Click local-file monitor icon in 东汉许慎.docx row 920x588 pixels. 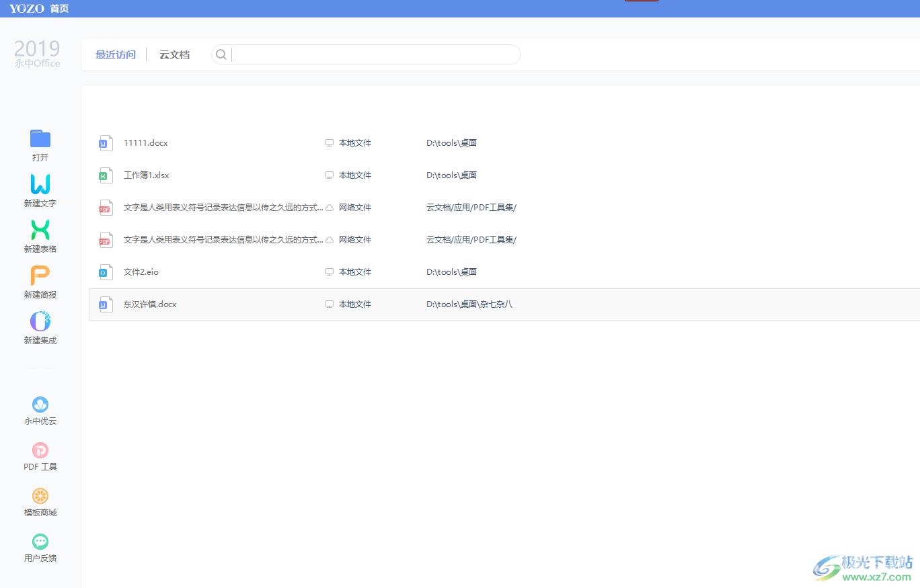330,304
